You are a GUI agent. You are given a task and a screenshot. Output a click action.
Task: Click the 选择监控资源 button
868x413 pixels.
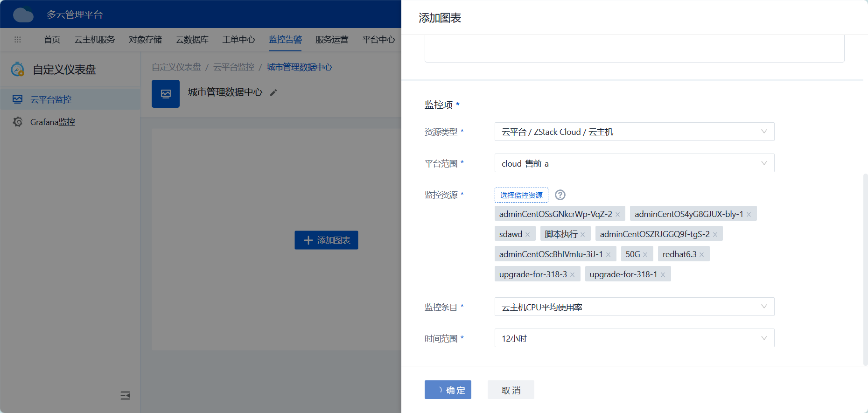[521, 195]
